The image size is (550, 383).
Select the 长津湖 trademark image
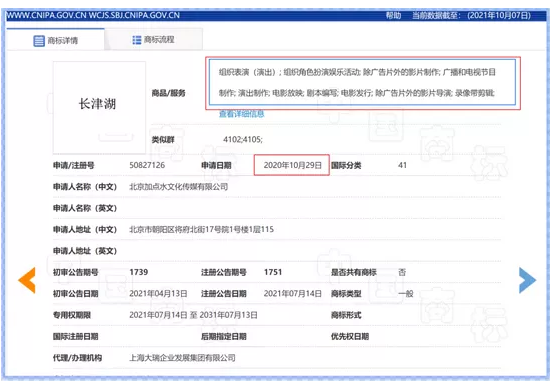point(99,107)
